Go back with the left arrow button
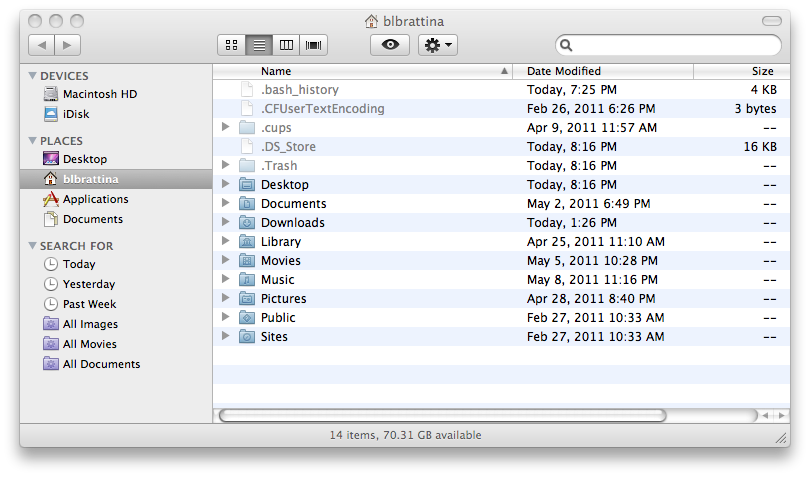810x477 pixels. (x=41, y=45)
